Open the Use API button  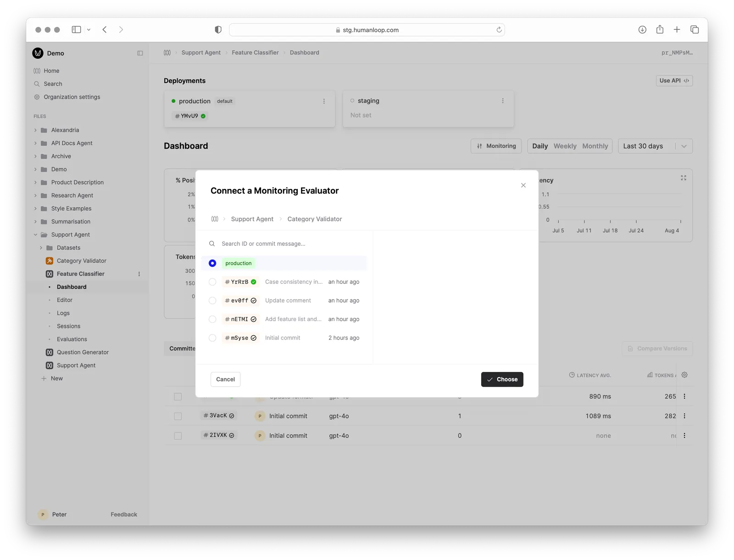[x=674, y=81]
